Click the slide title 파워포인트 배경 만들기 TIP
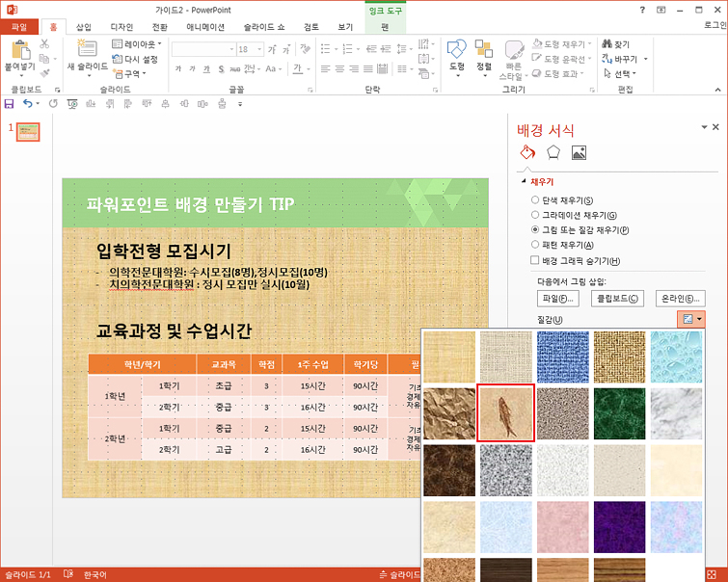Viewport: 728px width, 582px height. click(x=190, y=204)
